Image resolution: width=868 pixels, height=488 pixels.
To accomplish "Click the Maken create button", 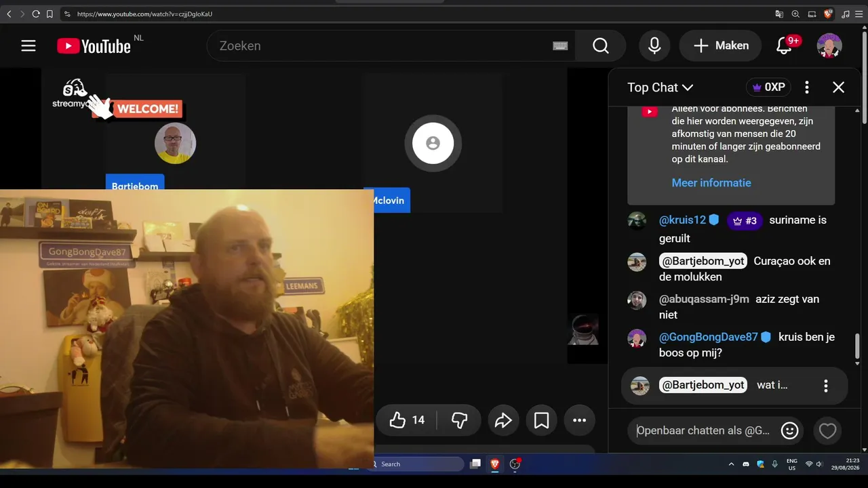I will [721, 45].
